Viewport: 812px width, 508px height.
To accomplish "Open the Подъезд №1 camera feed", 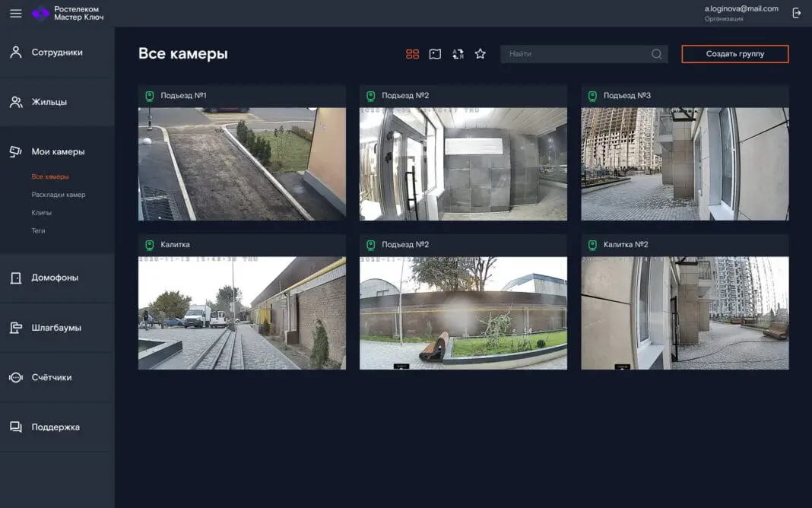I will pos(242,164).
